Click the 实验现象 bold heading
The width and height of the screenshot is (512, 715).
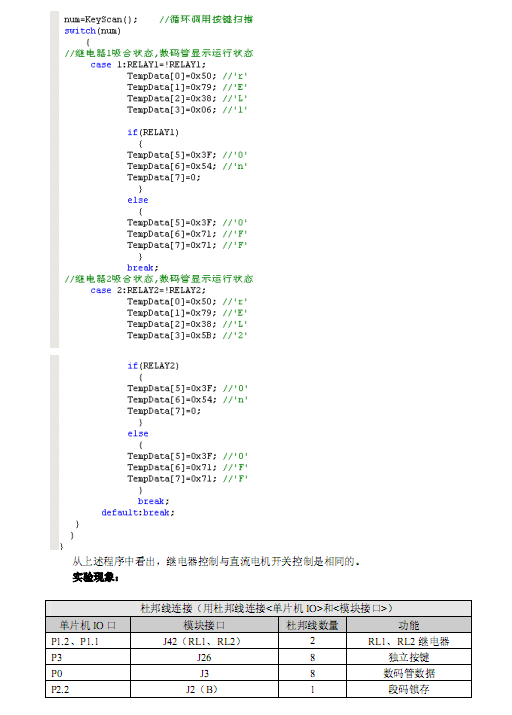tap(96, 577)
